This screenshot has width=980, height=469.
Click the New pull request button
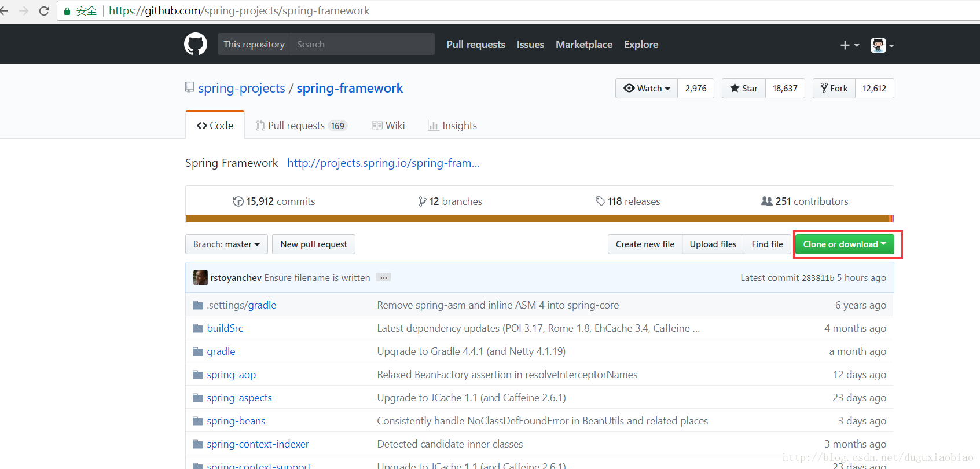(314, 244)
